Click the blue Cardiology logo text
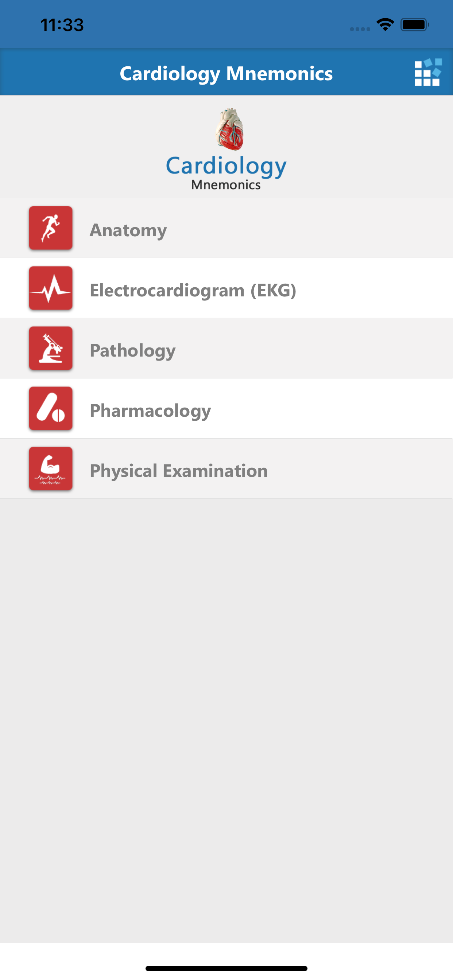This screenshot has height=980, width=453. (226, 166)
